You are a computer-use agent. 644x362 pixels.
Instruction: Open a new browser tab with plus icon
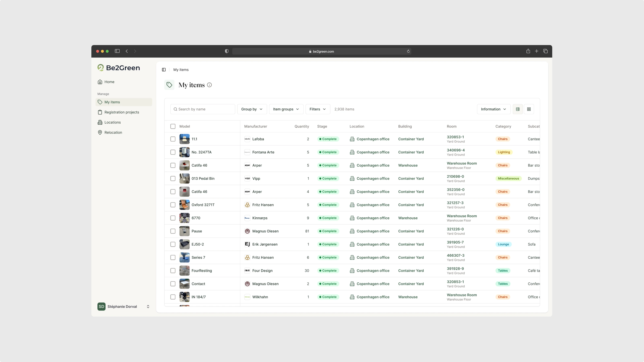click(537, 51)
